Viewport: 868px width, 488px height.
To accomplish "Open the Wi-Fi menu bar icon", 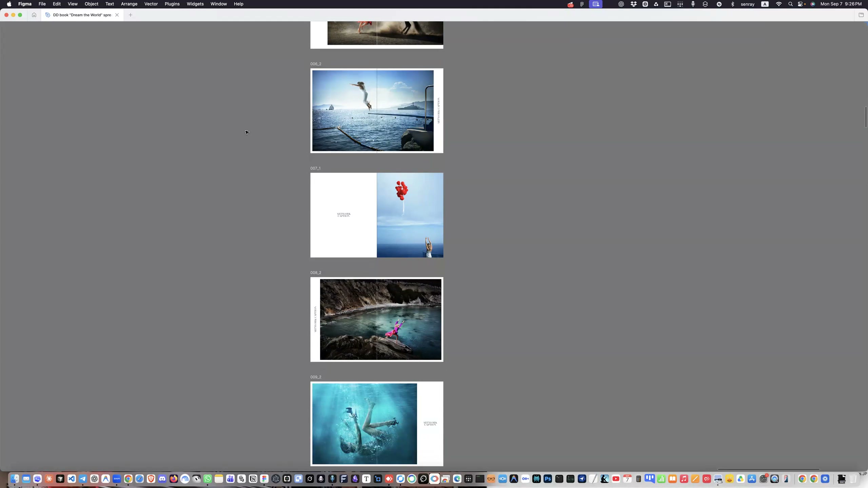I will 779,4.
